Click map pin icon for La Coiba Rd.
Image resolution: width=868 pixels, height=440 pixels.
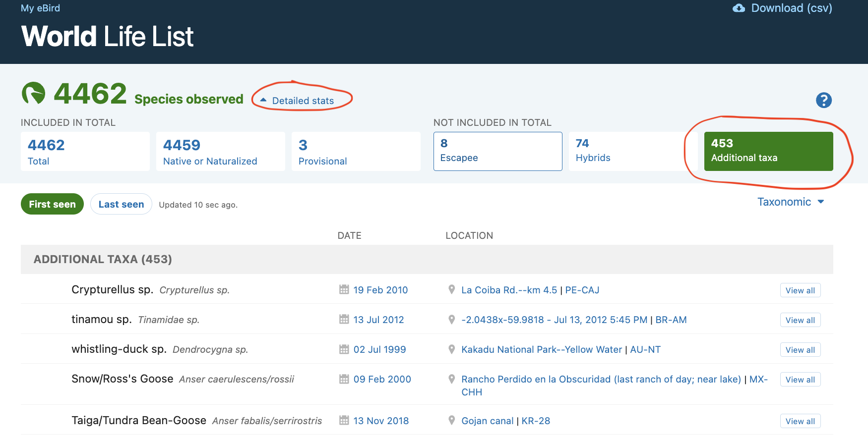point(451,289)
